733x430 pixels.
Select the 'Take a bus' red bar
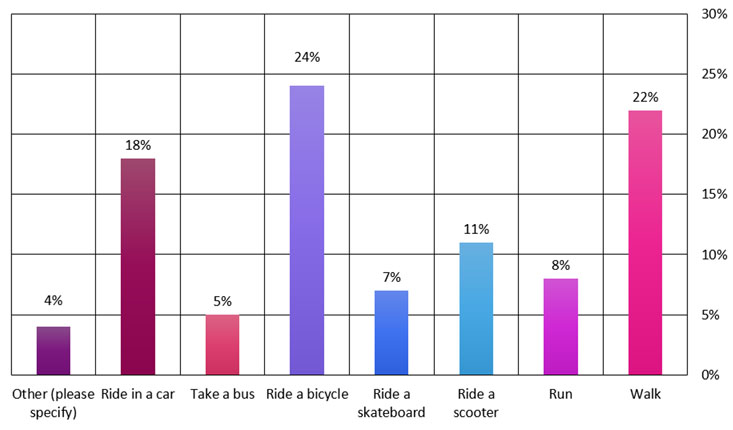point(222,344)
